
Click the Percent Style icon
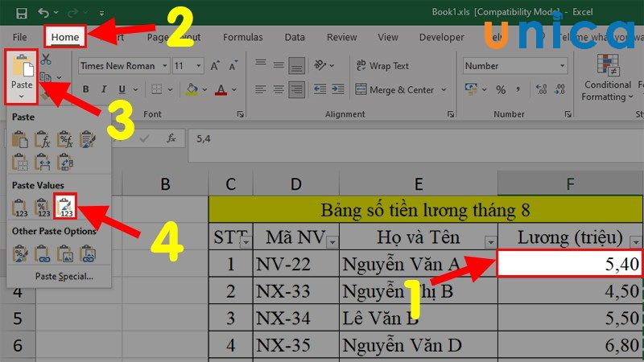[x=501, y=89]
